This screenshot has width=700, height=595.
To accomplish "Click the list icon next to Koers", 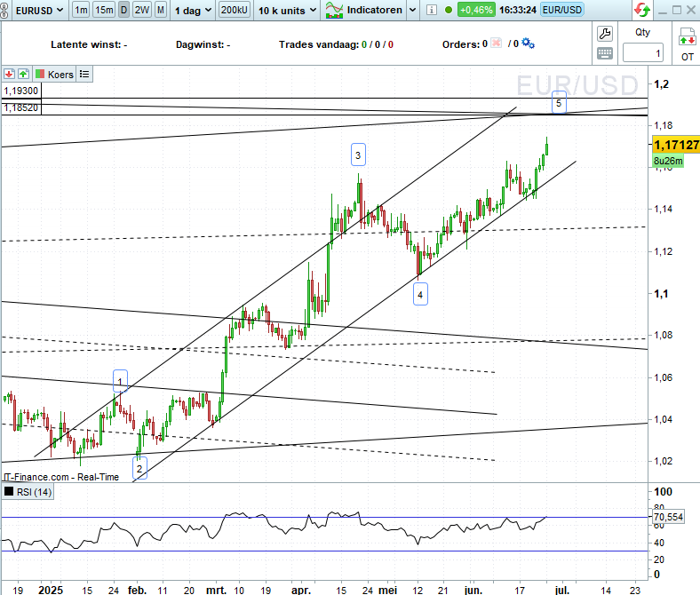I will (84, 74).
